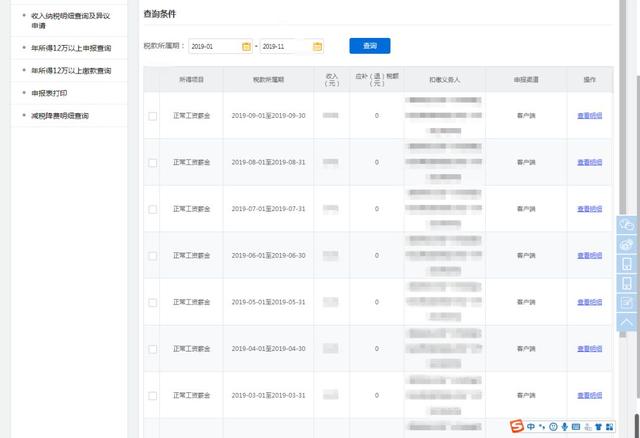Open the start date calendar picker

(247, 47)
